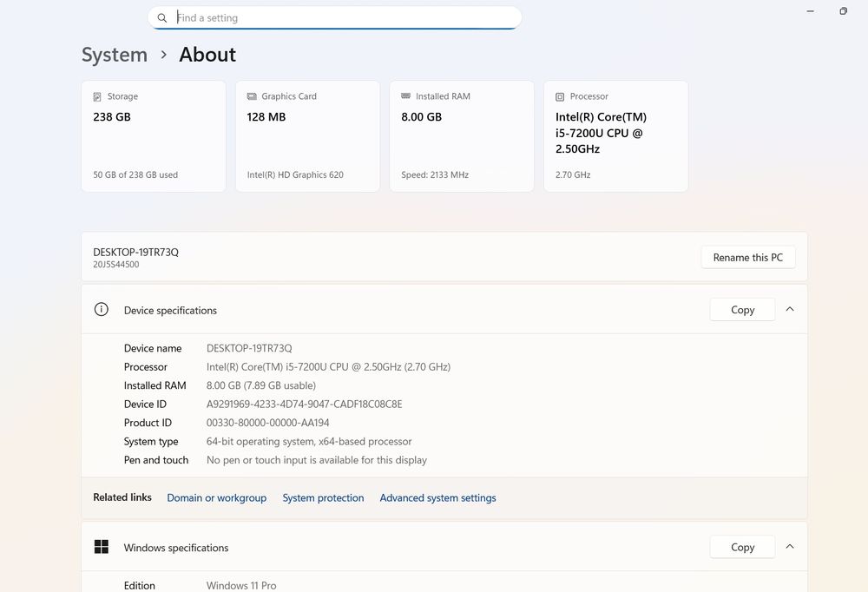Click Processor value in Device specifications

[328, 366]
